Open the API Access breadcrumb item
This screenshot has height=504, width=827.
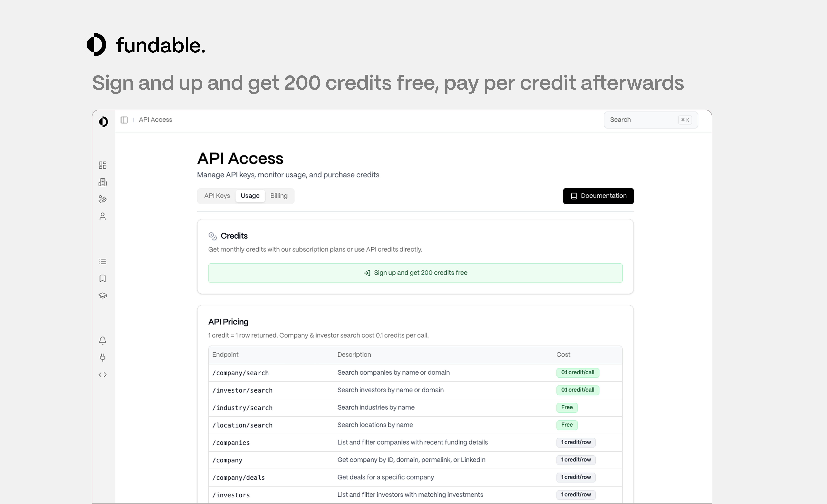click(x=155, y=119)
